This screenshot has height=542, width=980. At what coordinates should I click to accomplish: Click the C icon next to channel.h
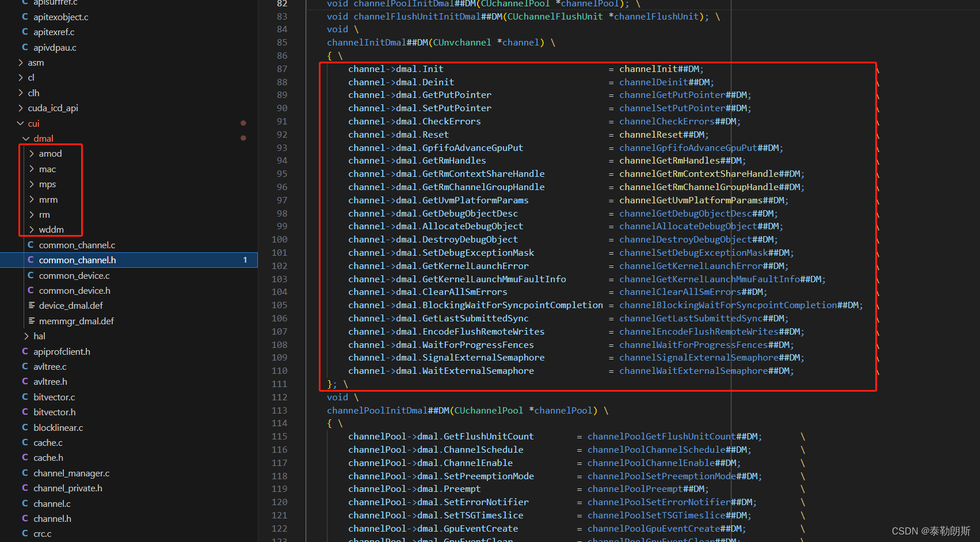tap(25, 518)
